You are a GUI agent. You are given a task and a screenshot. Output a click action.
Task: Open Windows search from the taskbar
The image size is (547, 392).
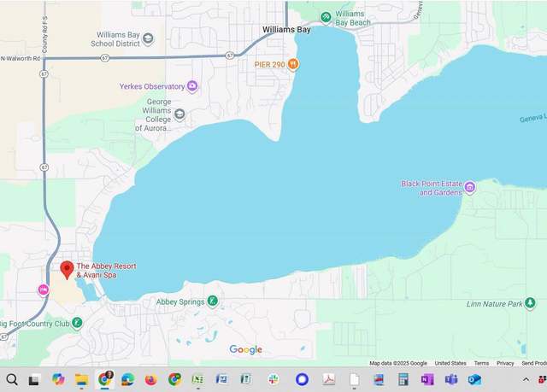pos(12,379)
